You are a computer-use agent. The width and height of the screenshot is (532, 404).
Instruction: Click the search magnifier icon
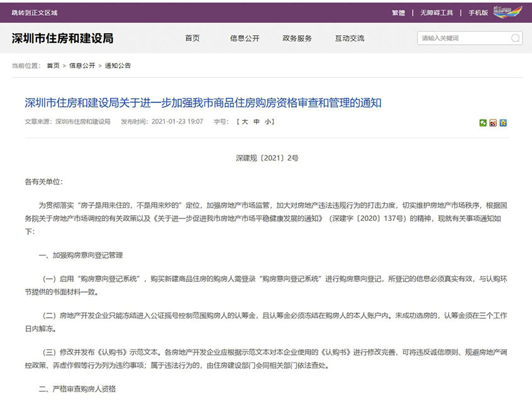pos(515,38)
